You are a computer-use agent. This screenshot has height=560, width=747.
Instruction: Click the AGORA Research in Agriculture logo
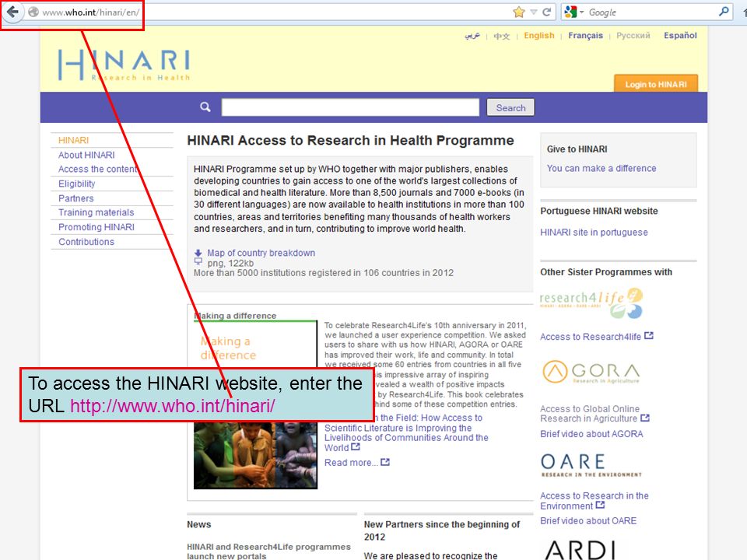tap(591, 372)
